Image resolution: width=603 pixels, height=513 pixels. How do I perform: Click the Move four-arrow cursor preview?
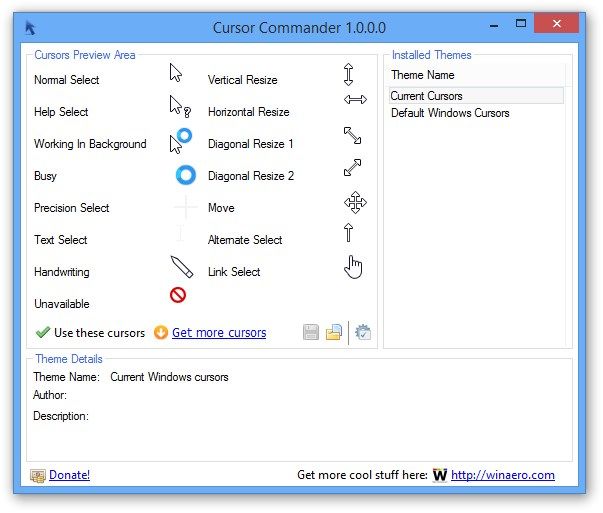(355, 202)
